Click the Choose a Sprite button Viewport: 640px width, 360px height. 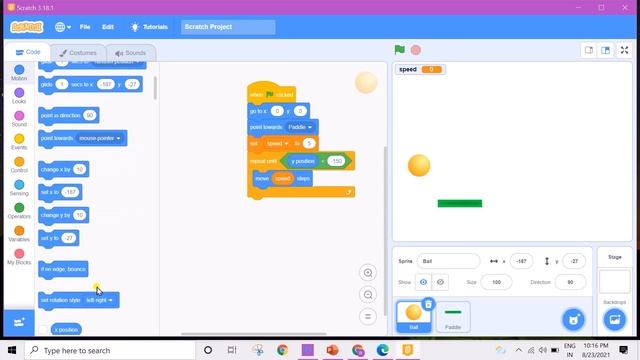(573, 320)
